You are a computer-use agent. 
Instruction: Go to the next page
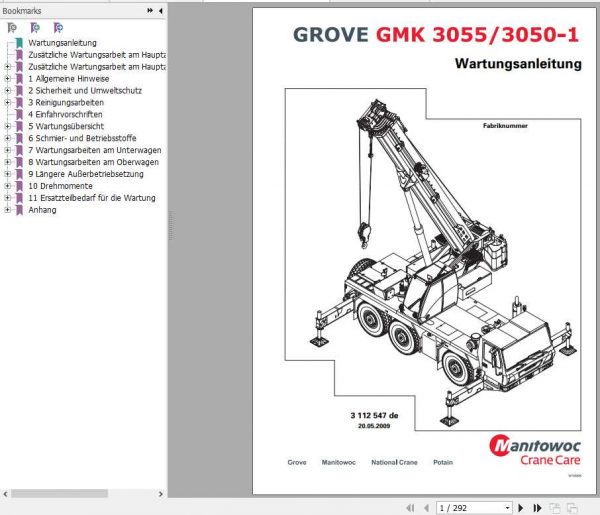(x=520, y=508)
